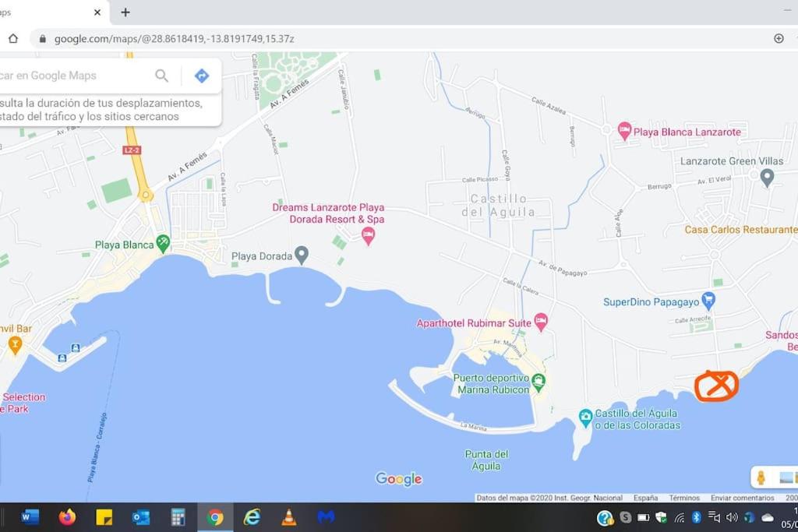The width and height of the screenshot is (798, 532).
Task: Click the Playa Dorada gray location pin
Action: [x=302, y=255]
